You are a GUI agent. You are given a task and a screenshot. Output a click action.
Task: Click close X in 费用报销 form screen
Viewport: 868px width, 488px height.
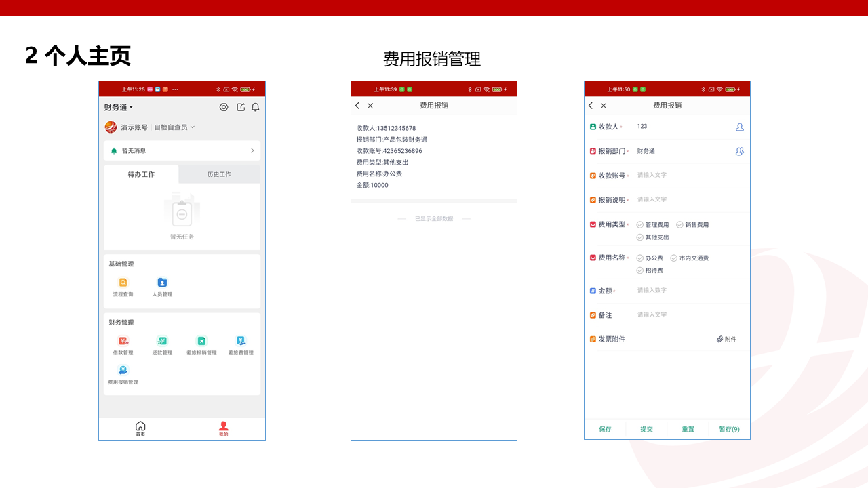click(604, 106)
